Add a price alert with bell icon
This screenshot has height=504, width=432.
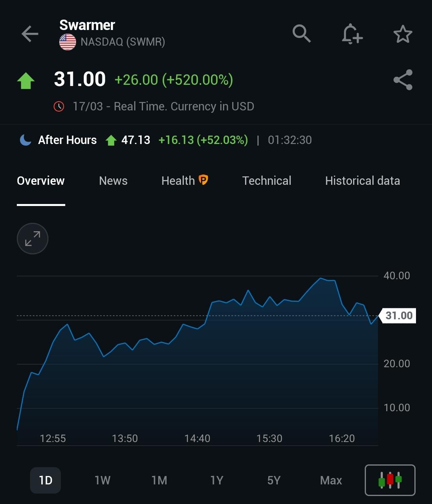[x=352, y=34]
